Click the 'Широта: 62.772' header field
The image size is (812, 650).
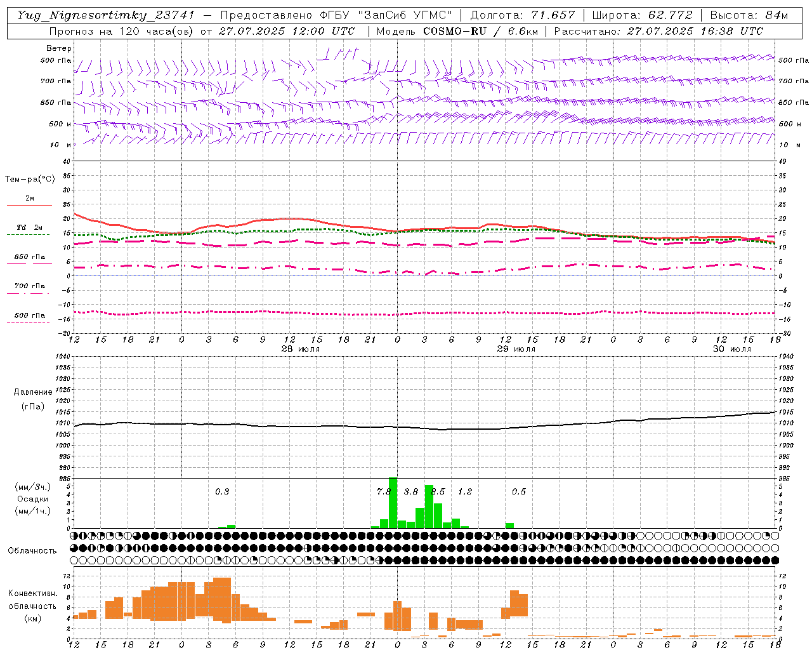642,15
